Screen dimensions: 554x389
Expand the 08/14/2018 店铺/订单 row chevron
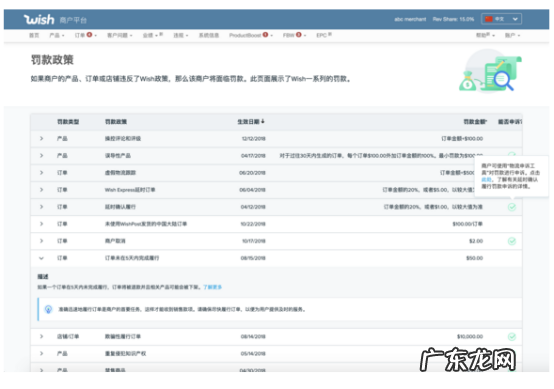tap(41, 336)
